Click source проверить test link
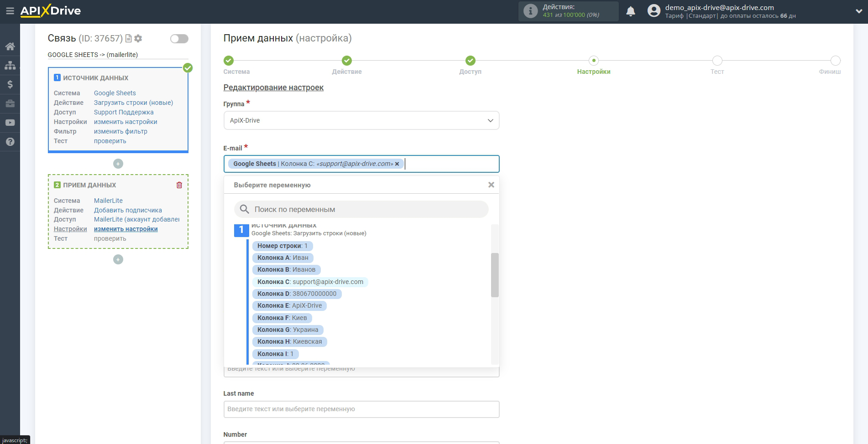 click(110, 141)
